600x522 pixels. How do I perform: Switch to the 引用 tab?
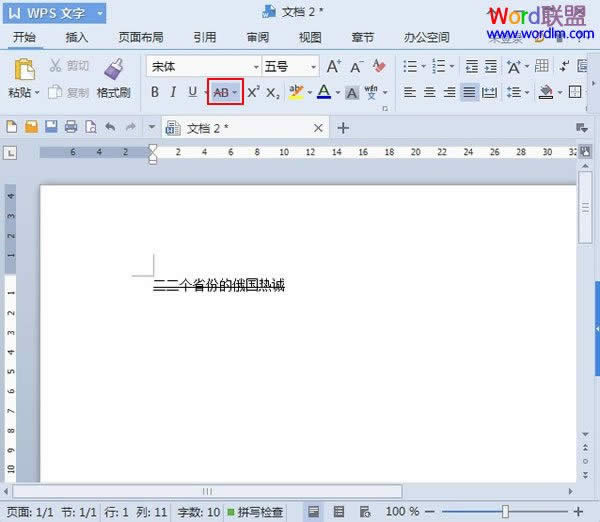point(205,38)
